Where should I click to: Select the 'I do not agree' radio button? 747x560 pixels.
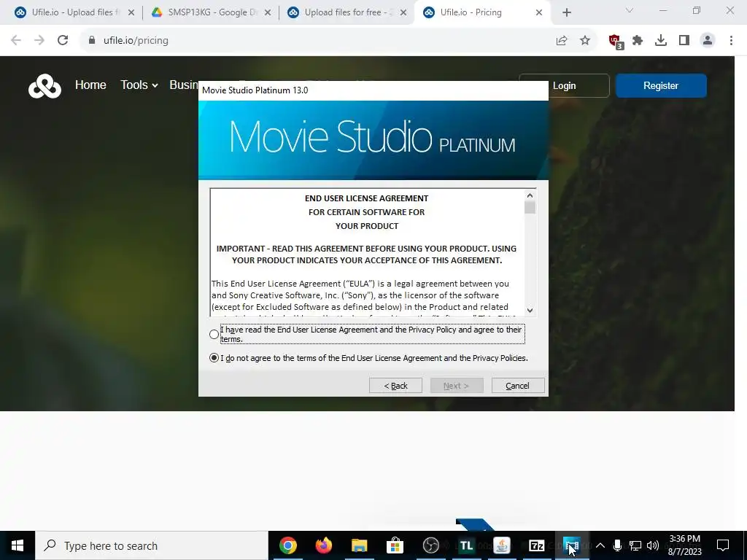click(214, 357)
